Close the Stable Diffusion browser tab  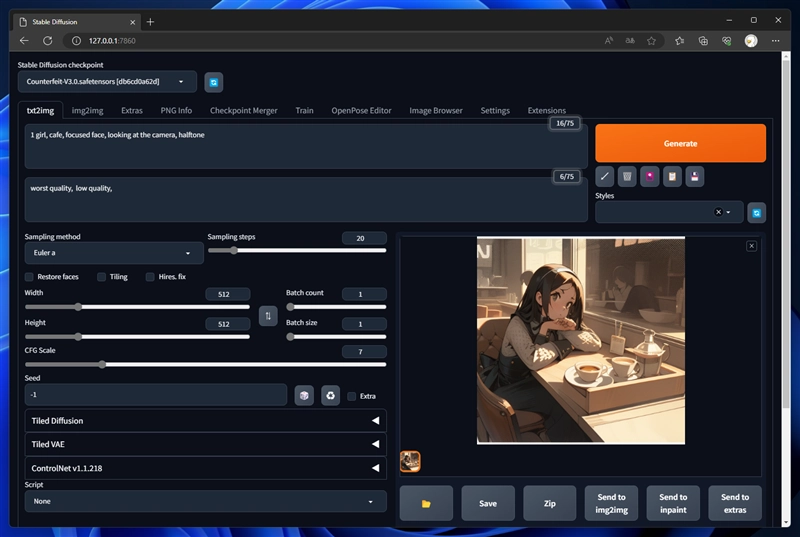(133, 22)
